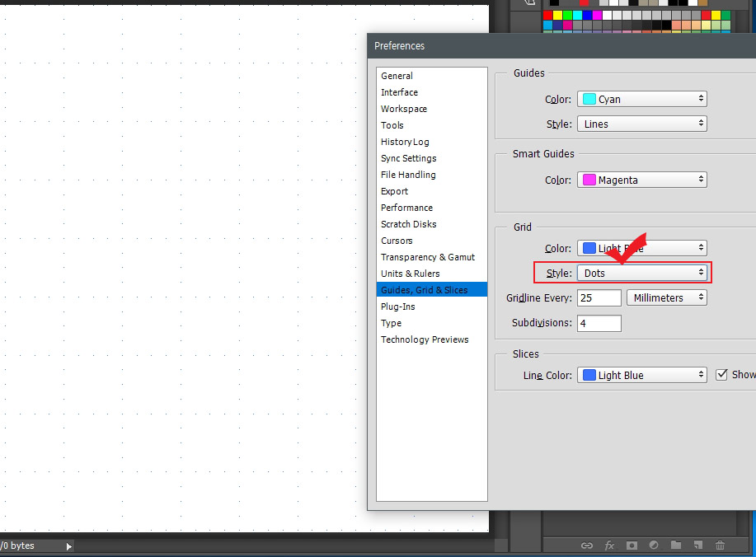Click the Gridline Every input field
This screenshot has width=756, height=557.
coord(599,297)
